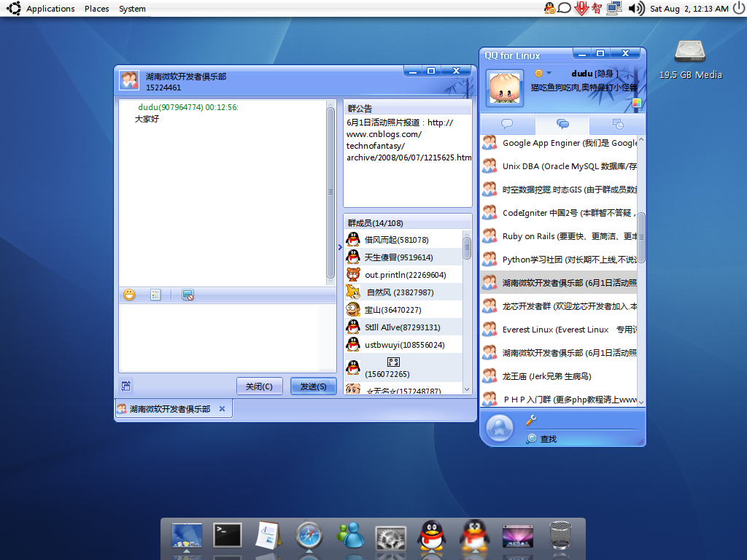Switch to the recent contacts clock tab
747x560 pixels.
617,124
